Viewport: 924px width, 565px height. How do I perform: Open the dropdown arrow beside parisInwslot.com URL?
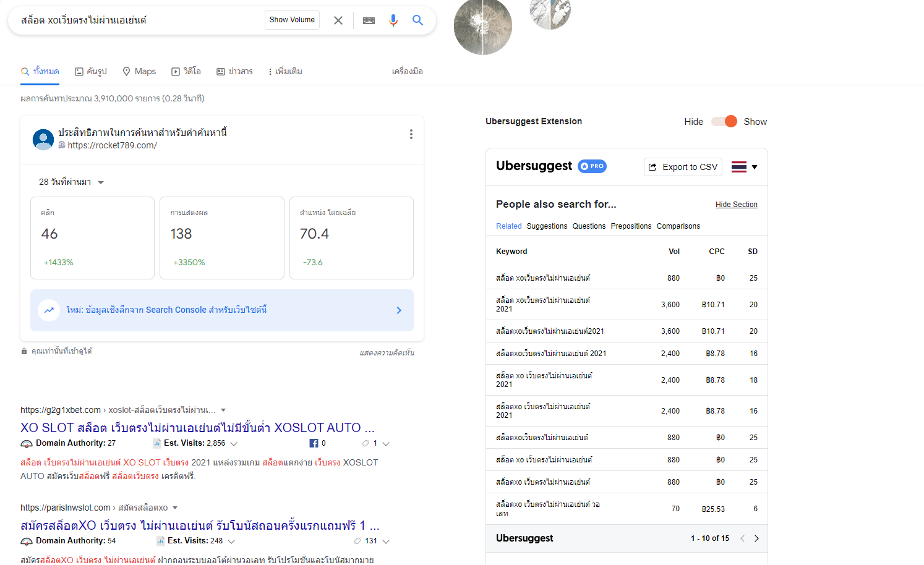(x=175, y=508)
